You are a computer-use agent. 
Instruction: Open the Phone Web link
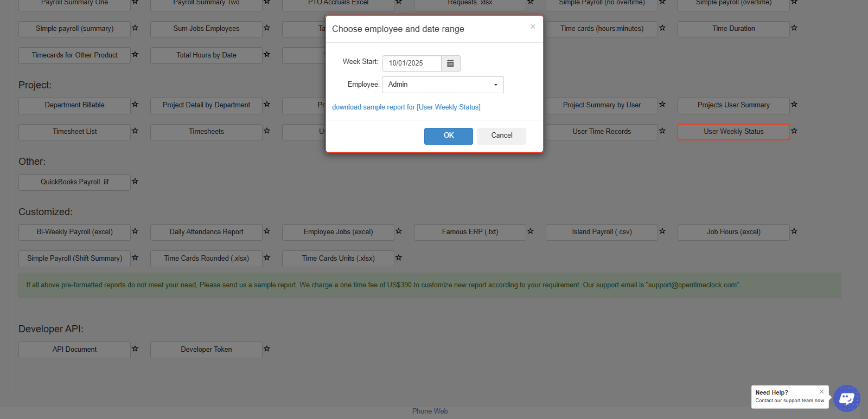point(430,411)
